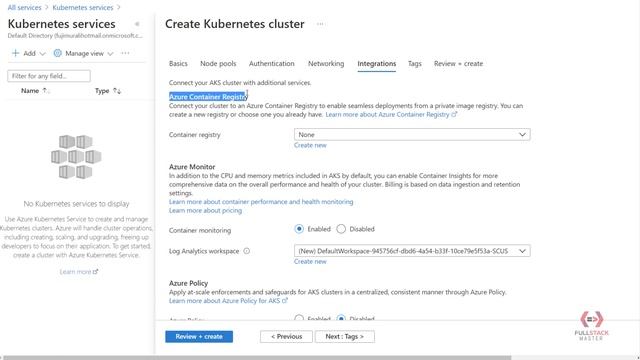Click the Container registry label
The image size is (640, 360).
pyautogui.click(x=195, y=135)
